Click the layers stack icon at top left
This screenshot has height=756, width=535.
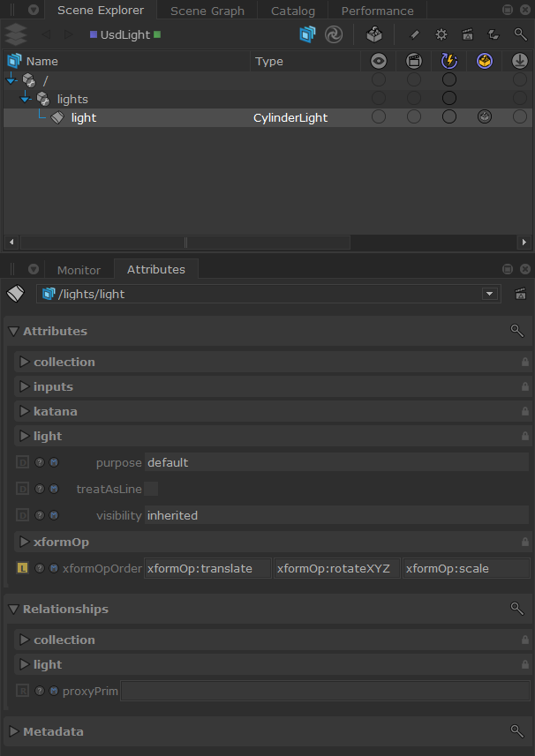click(x=15, y=34)
